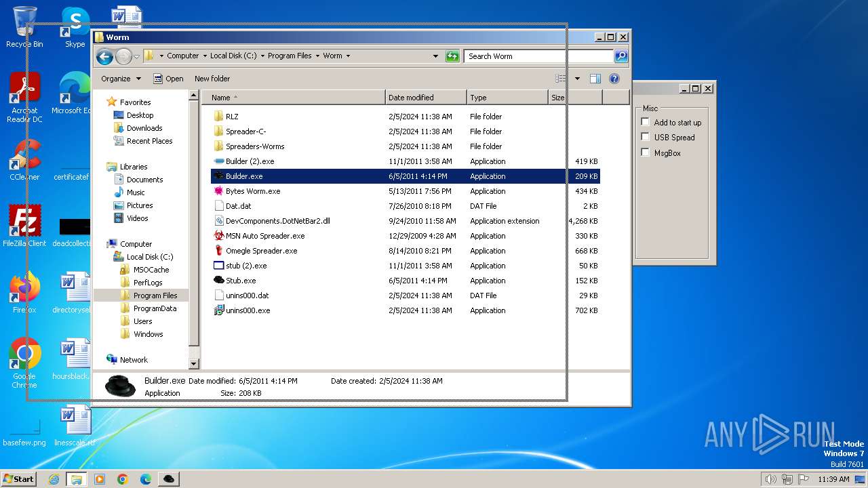Open Acrobat Reader DC desktop shortcut
Screen dimensions: 868x488
coord(24,98)
